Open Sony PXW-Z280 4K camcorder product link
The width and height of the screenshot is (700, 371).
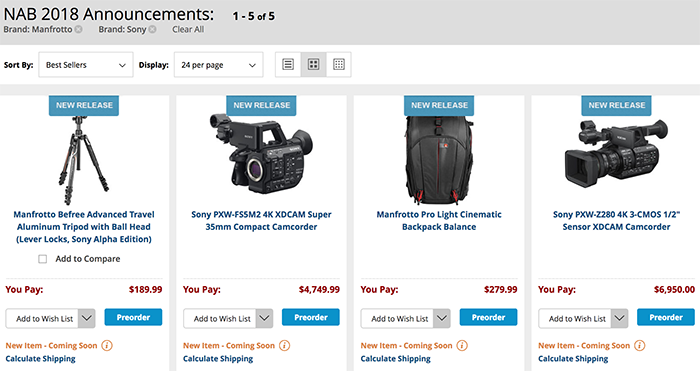coord(616,221)
